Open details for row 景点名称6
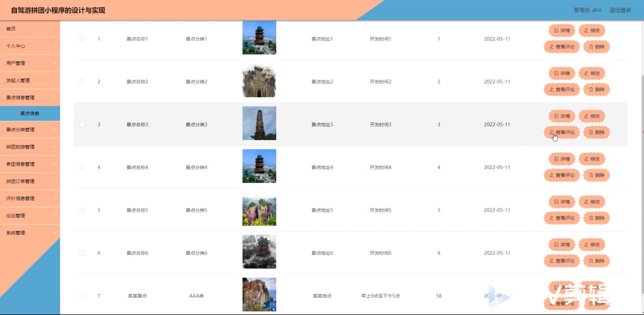 (562, 245)
